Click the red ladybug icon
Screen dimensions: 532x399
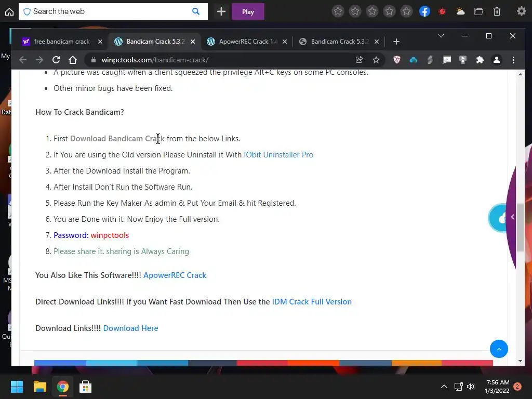point(442,11)
